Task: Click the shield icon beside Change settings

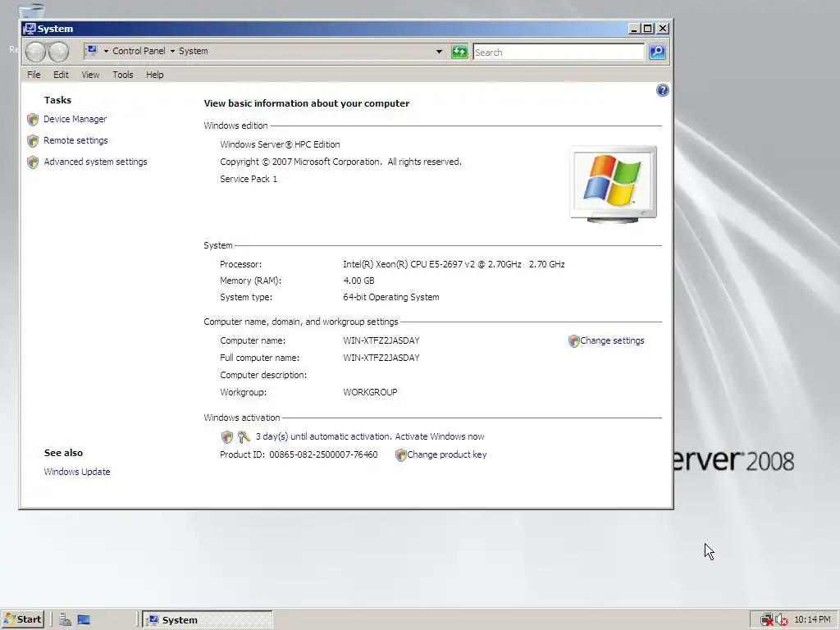Action: [x=573, y=341]
